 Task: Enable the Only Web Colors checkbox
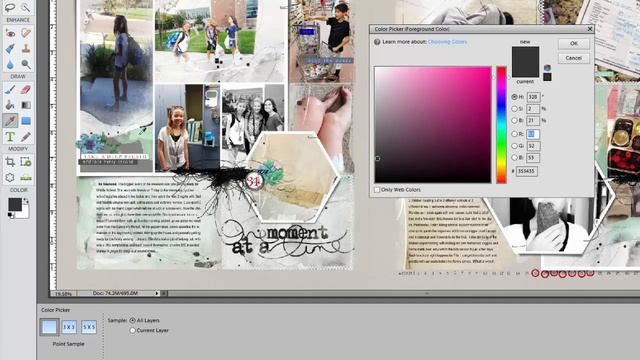(377, 190)
